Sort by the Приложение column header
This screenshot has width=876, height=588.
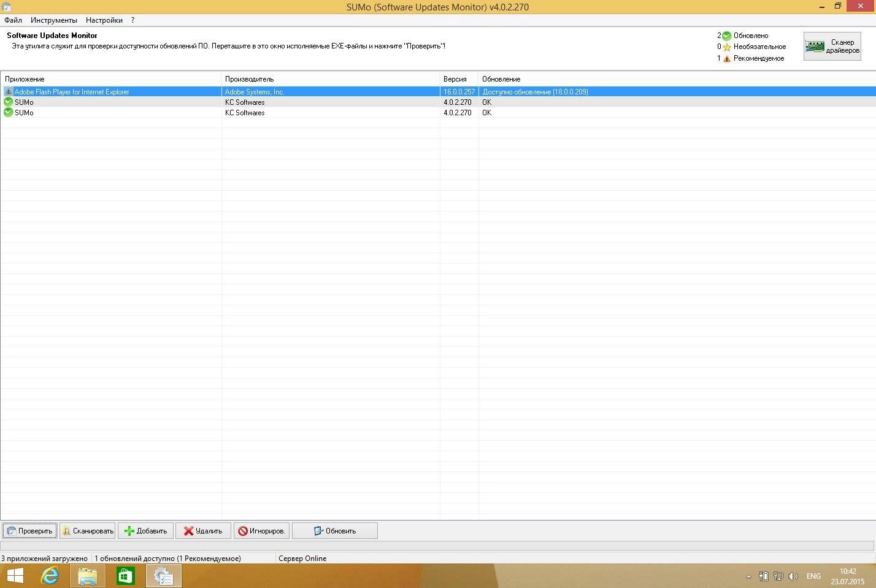pyautogui.click(x=111, y=79)
